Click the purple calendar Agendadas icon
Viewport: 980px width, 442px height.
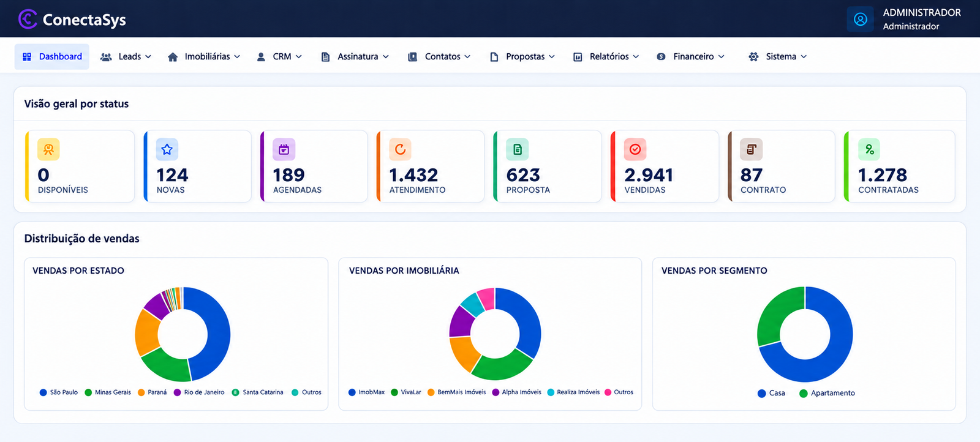[284, 149]
